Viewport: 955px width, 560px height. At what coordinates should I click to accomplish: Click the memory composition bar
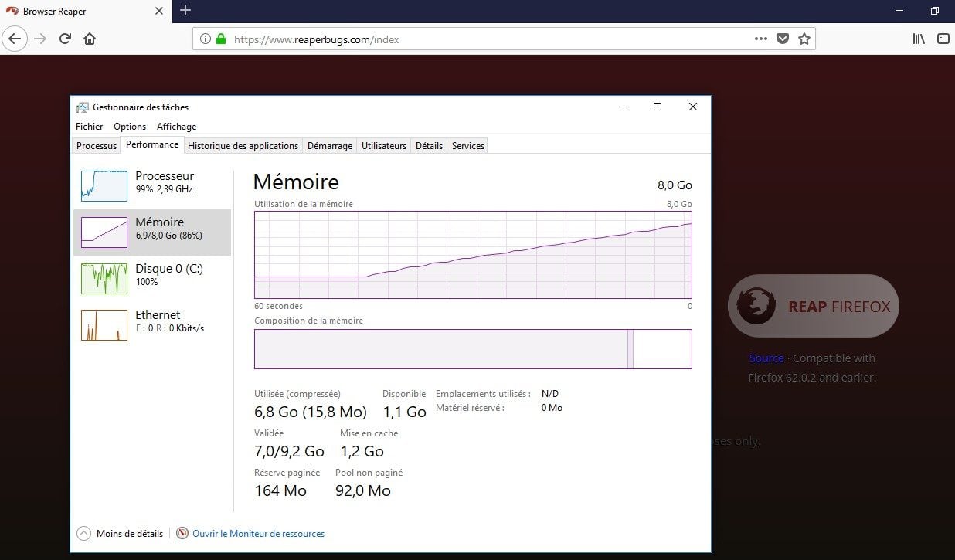(473, 349)
